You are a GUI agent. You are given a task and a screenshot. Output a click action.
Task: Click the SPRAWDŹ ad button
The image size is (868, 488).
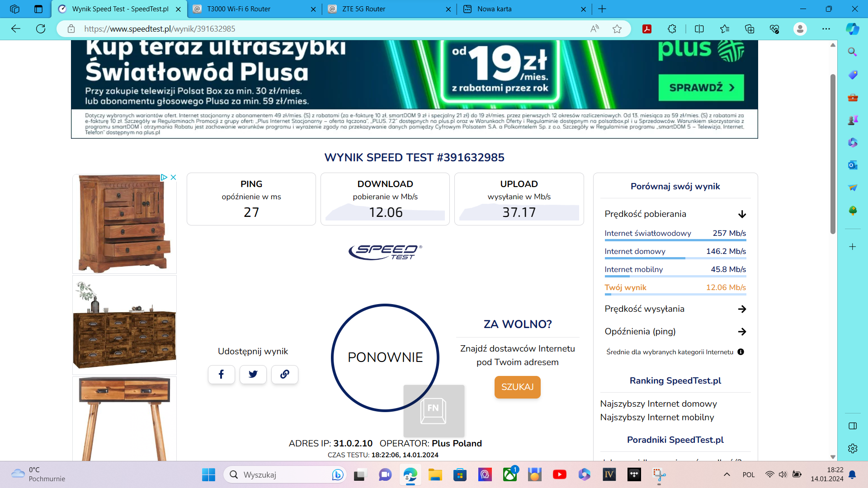(x=701, y=88)
